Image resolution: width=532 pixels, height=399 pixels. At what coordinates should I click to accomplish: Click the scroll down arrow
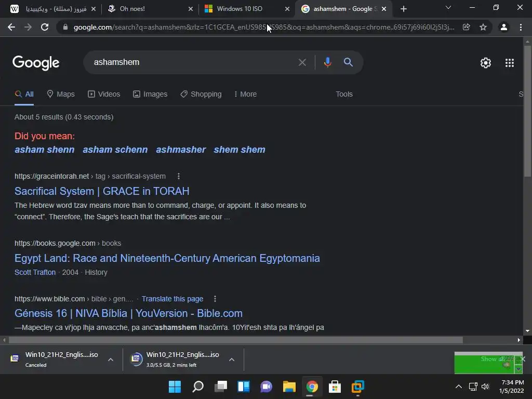(x=527, y=331)
